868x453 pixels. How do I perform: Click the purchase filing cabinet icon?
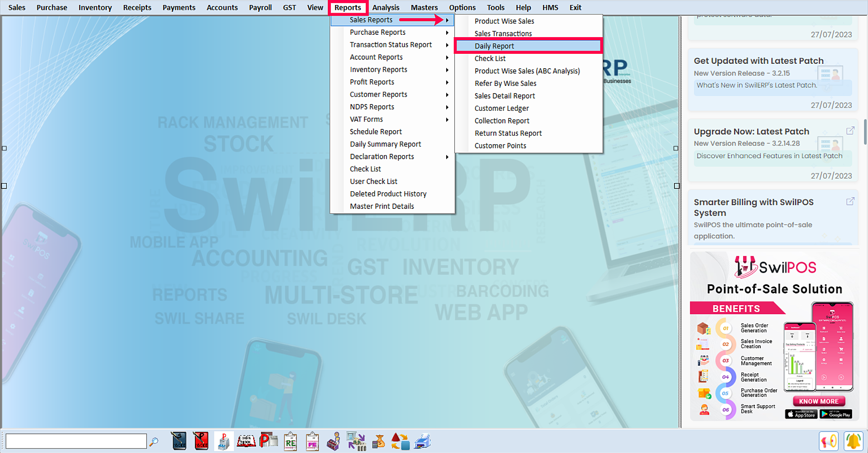point(223,441)
